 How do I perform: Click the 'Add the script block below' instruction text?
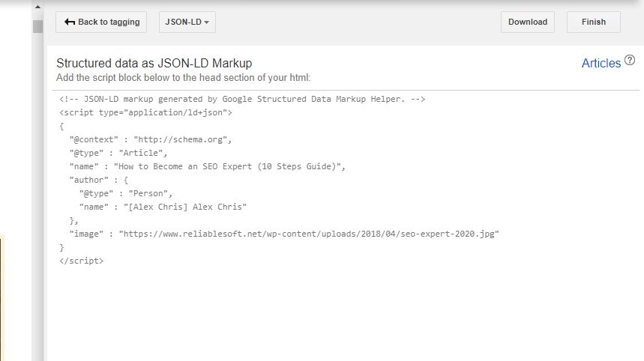pyautogui.click(x=183, y=77)
